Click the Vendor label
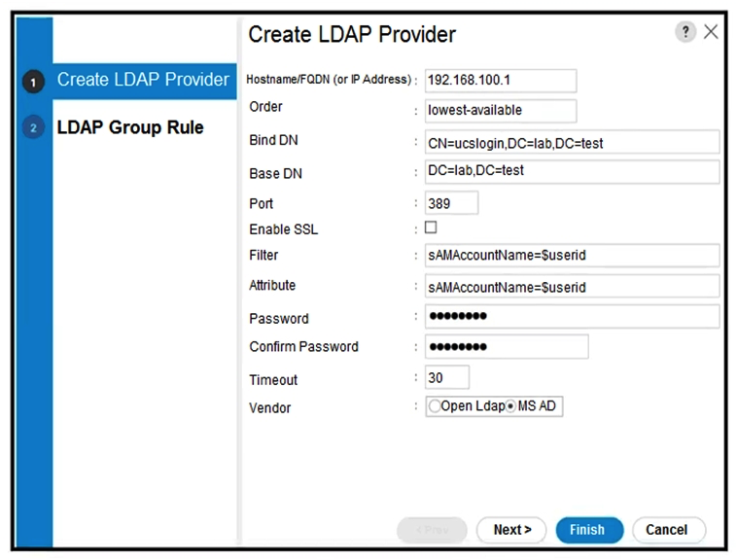The height and width of the screenshot is (560, 737). [x=269, y=407]
